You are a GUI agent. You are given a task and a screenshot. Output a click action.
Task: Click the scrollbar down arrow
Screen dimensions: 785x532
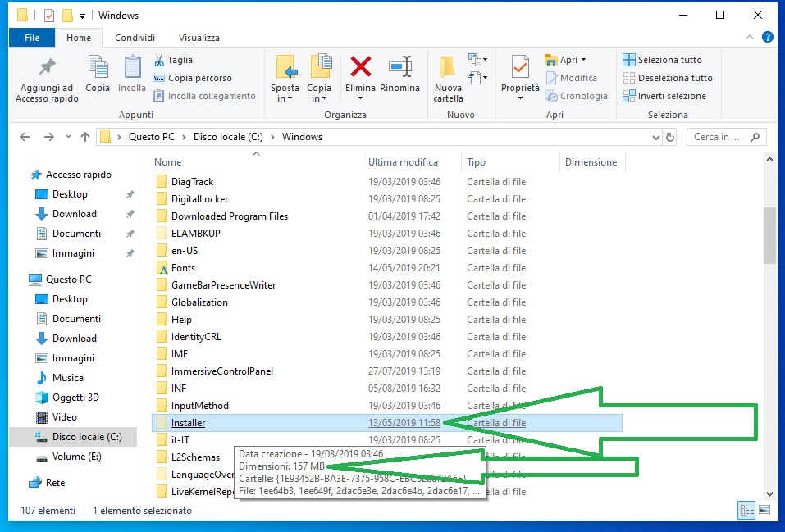(769, 494)
